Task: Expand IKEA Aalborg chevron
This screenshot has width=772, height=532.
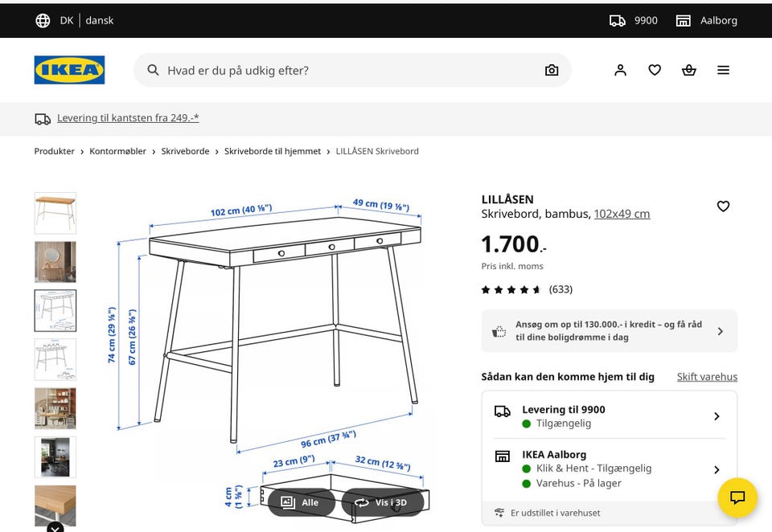Action: 717,470
